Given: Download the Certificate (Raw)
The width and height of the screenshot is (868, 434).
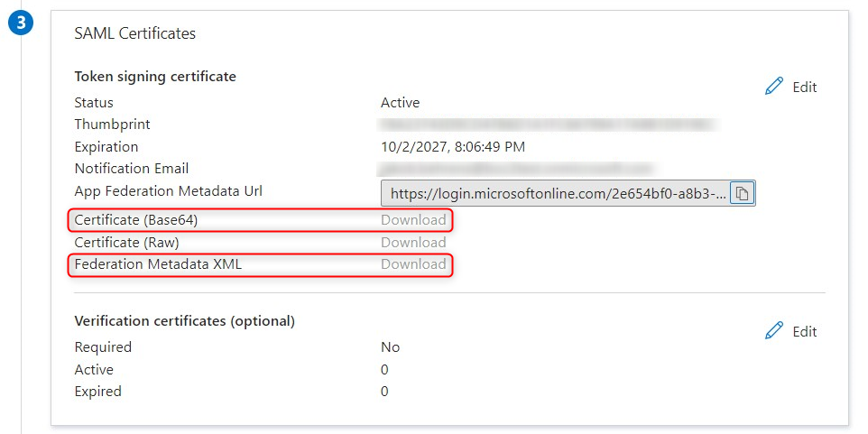Looking at the screenshot, I should click(x=413, y=242).
